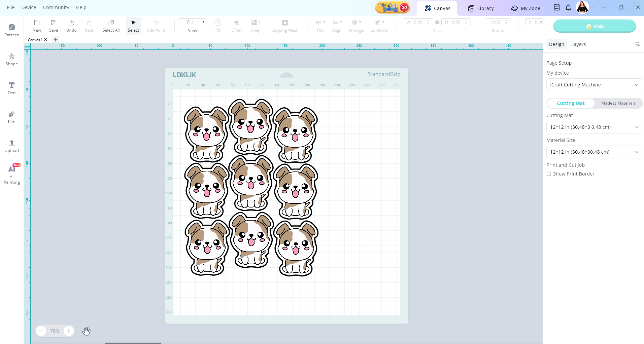Activate the hand pan tool
The height and width of the screenshot is (344, 644).
[x=86, y=331]
